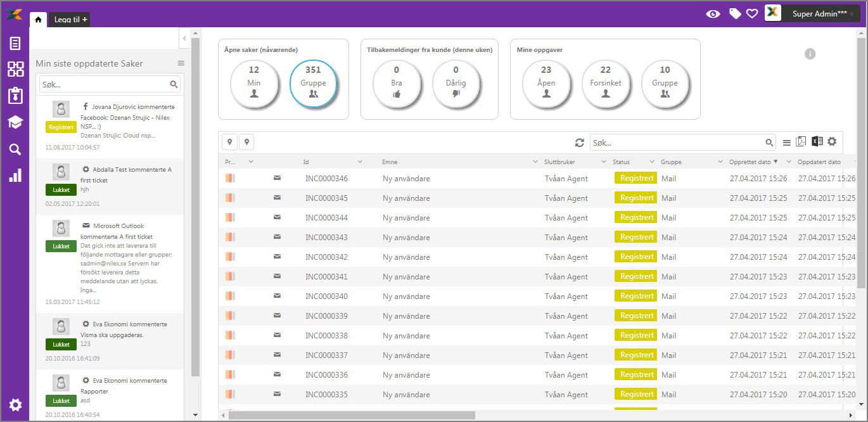
Task: Open the Emne column filter dropdown
Action: (535, 162)
